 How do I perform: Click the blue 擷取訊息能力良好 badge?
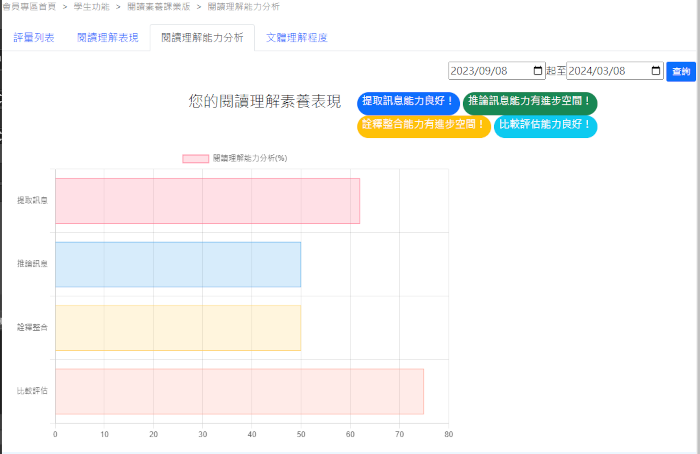click(408, 101)
